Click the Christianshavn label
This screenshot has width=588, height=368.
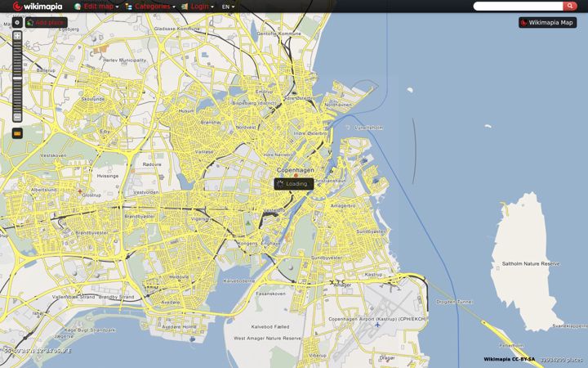(330, 181)
